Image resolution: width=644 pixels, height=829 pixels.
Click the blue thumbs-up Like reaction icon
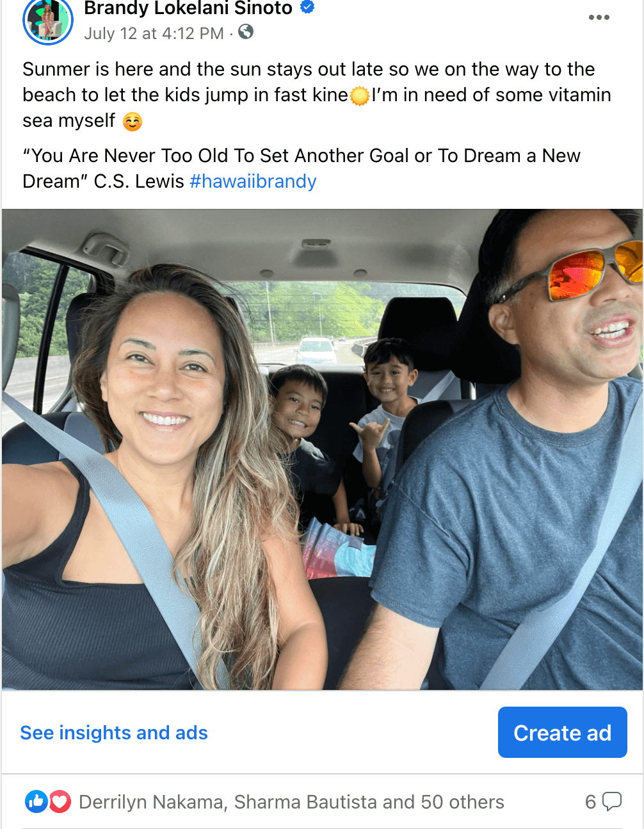(36, 801)
